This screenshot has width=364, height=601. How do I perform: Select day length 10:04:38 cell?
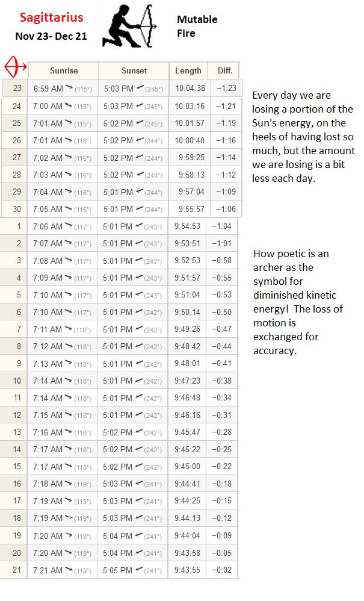click(x=190, y=88)
